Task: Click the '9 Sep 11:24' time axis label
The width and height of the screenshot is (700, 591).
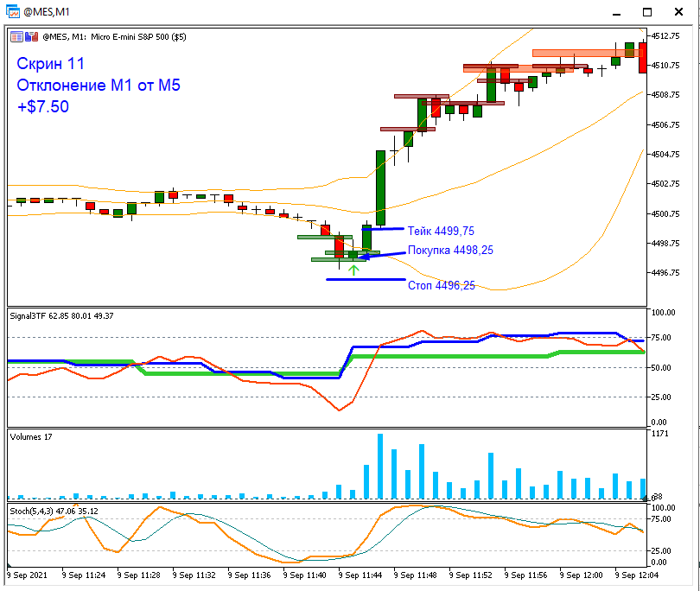Action: point(84,575)
